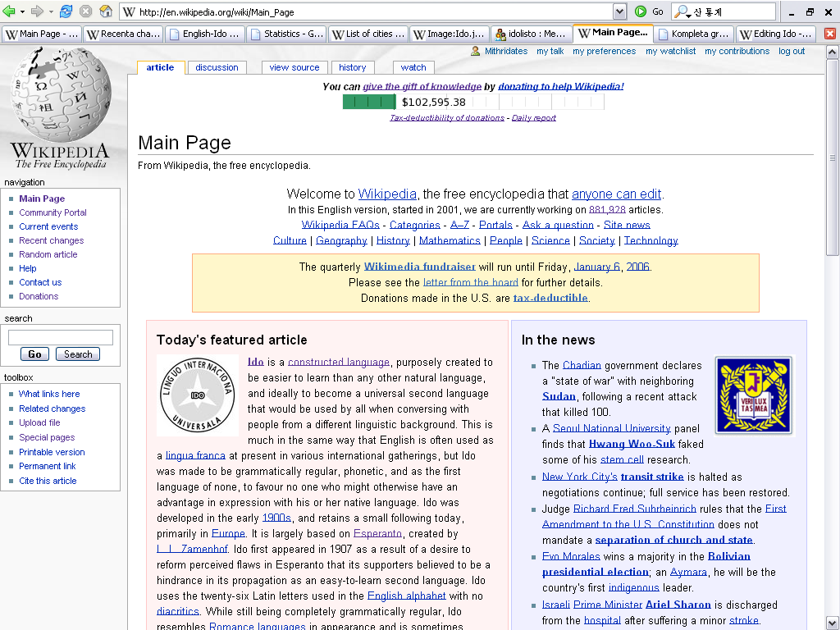840x630 pixels.
Task: Open the Current events link
Action: pyautogui.click(x=48, y=226)
